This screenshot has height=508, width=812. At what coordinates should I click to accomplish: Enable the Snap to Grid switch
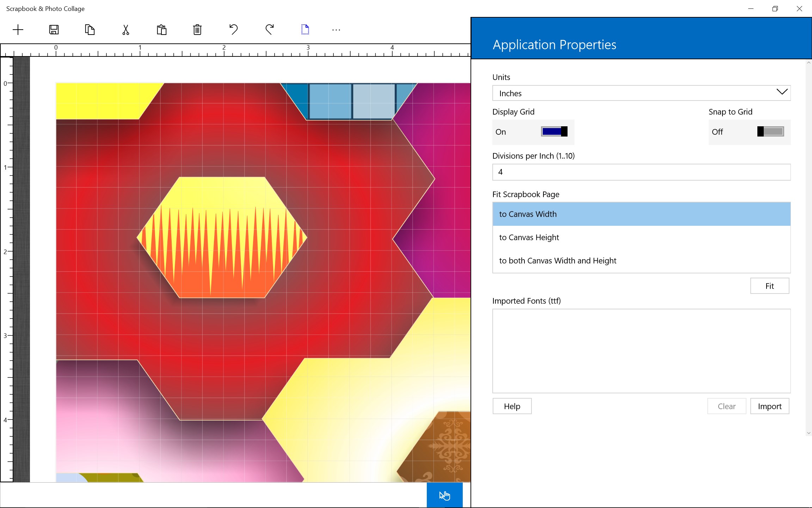[770, 132]
